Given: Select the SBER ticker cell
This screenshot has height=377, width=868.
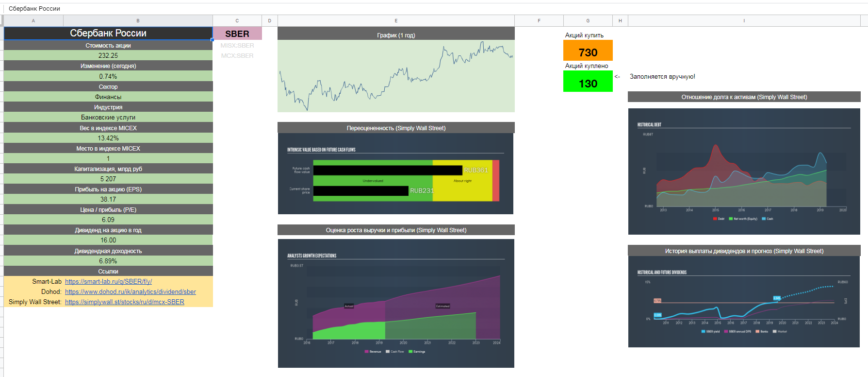Looking at the screenshot, I should pyautogui.click(x=237, y=34).
